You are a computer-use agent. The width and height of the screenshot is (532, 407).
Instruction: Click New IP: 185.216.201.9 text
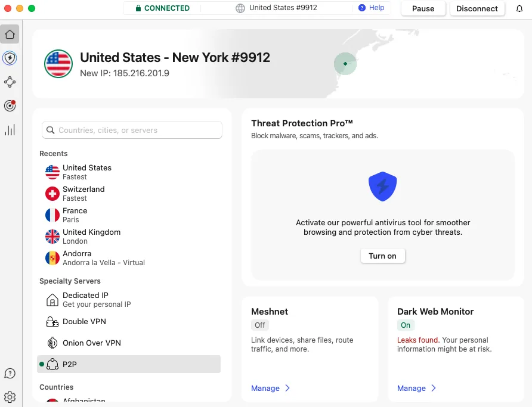[125, 73]
